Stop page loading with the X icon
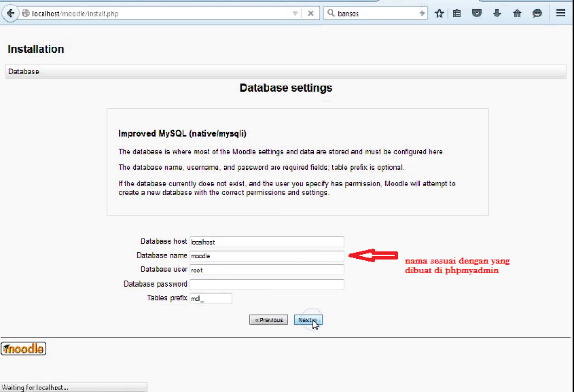 pos(310,13)
